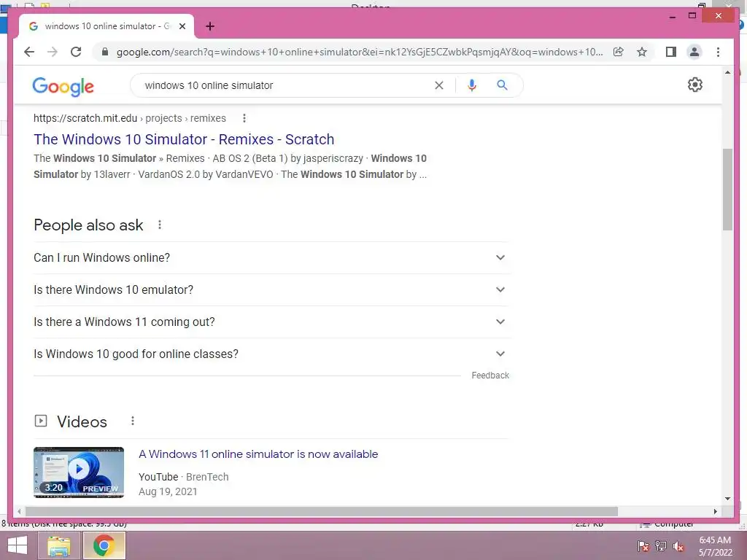Reload the current page
This screenshot has width=747, height=560.
pyautogui.click(x=76, y=52)
